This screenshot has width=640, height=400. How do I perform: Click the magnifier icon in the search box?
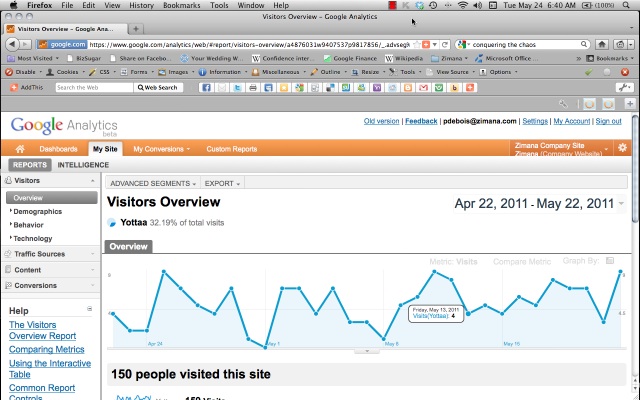[x=584, y=44]
